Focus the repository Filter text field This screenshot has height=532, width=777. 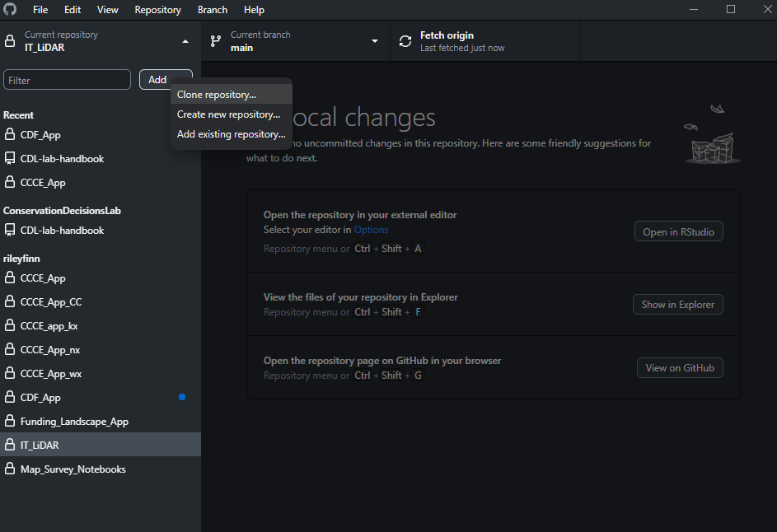click(x=67, y=80)
